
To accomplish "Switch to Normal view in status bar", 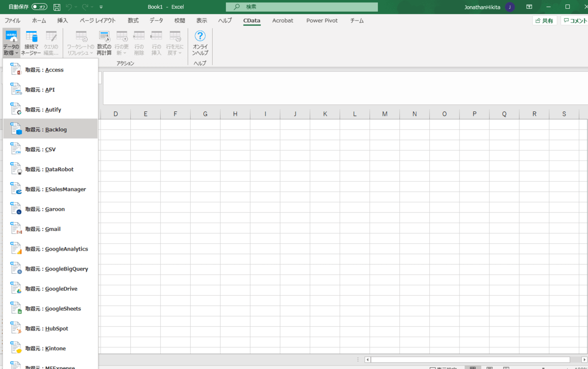I will pyautogui.click(x=472, y=368).
